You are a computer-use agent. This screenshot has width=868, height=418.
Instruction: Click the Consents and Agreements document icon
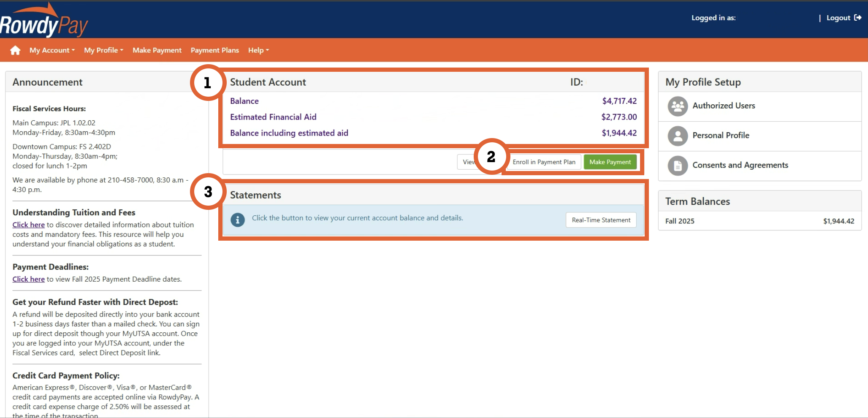pyautogui.click(x=678, y=166)
